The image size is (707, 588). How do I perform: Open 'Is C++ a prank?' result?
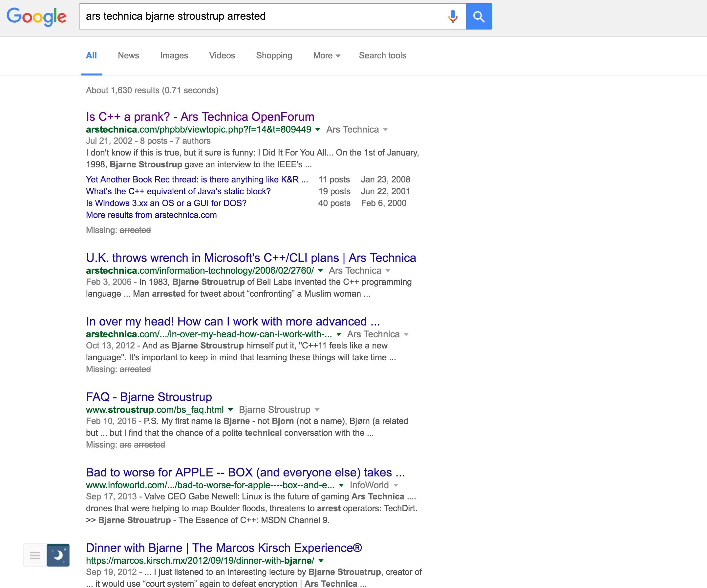200,116
